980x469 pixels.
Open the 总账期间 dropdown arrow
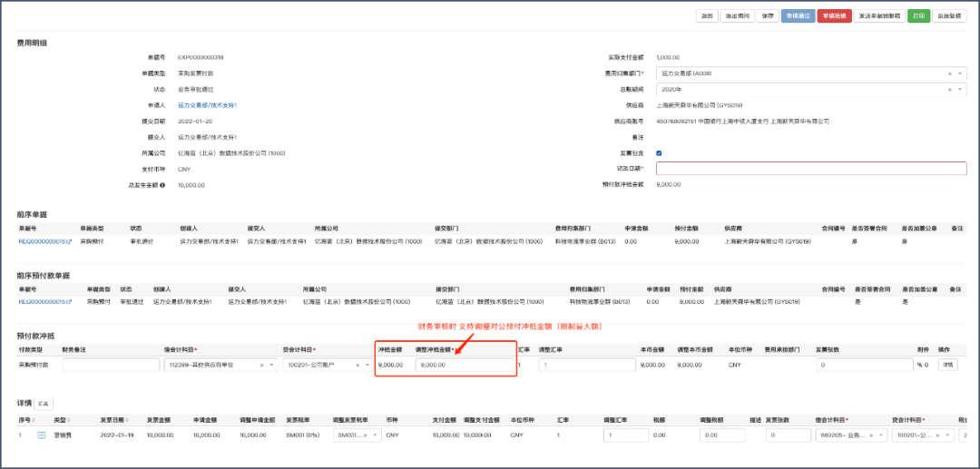click(960, 90)
